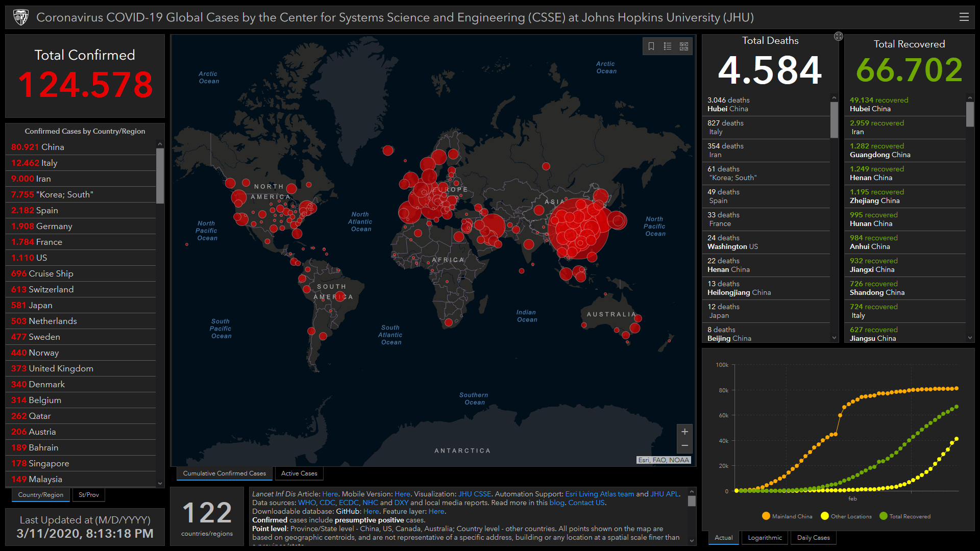Select "Korea; South" in country list
Image resolution: width=980 pixels, height=551 pixels.
81,194
